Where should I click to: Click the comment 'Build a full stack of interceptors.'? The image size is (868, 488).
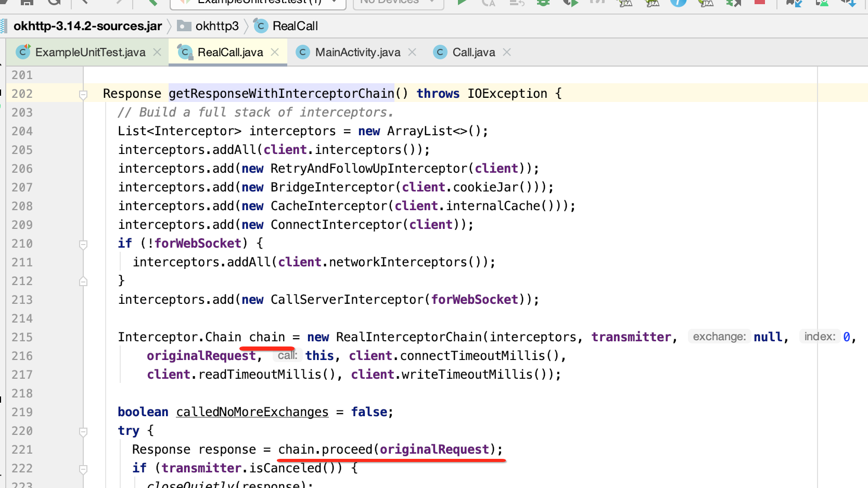pyautogui.click(x=256, y=112)
